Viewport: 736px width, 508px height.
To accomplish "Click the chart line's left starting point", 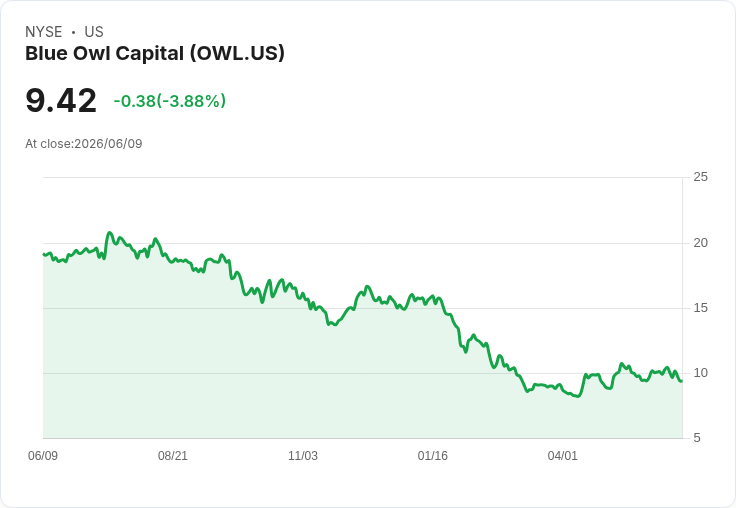I will point(44,254).
